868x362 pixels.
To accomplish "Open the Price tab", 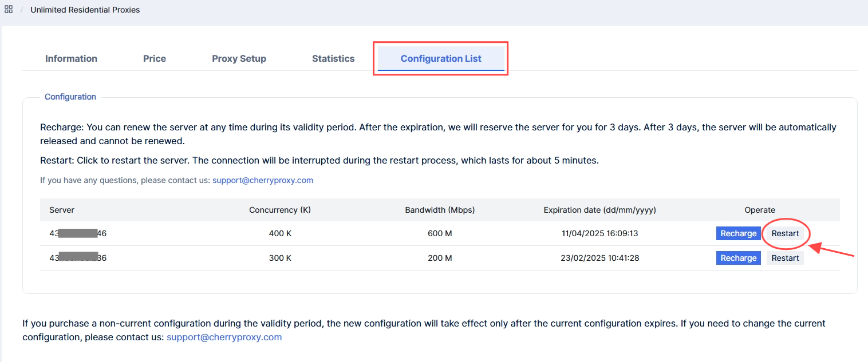I will pyautogui.click(x=155, y=58).
